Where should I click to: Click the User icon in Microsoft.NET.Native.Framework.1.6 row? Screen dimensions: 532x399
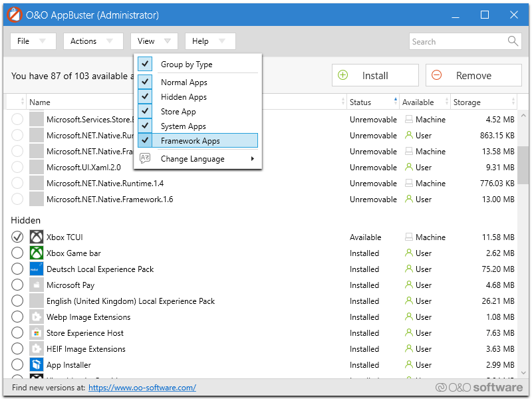(x=409, y=199)
